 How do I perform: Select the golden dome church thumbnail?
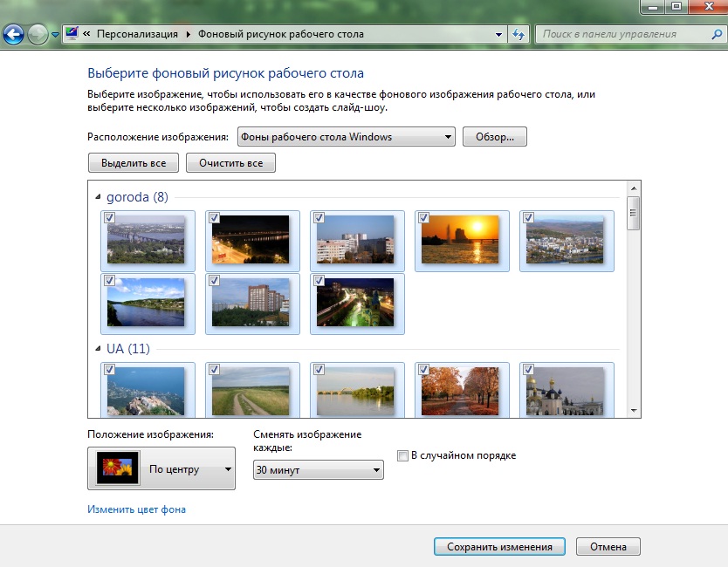[565, 391]
